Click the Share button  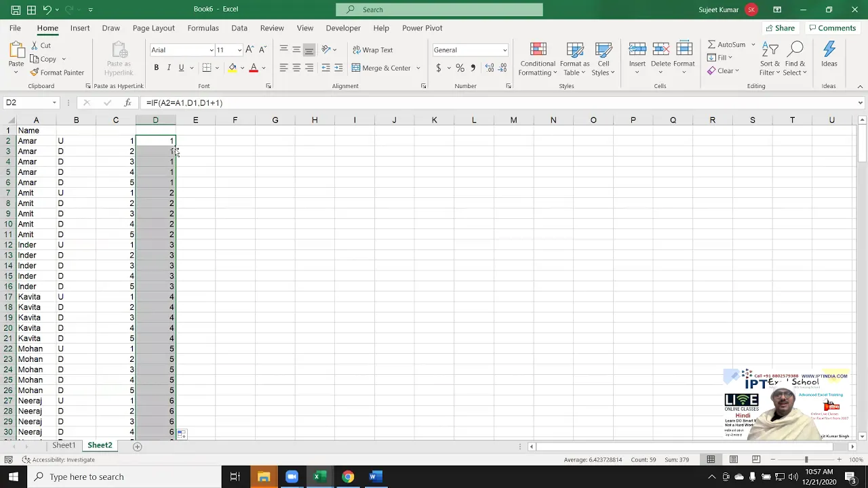pyautogui.click(x=780, y=28)
